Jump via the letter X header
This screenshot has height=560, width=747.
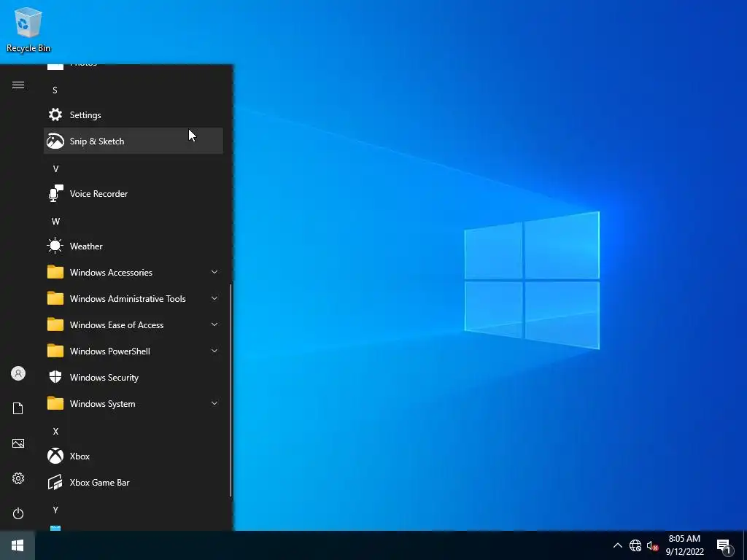point(55,432)
